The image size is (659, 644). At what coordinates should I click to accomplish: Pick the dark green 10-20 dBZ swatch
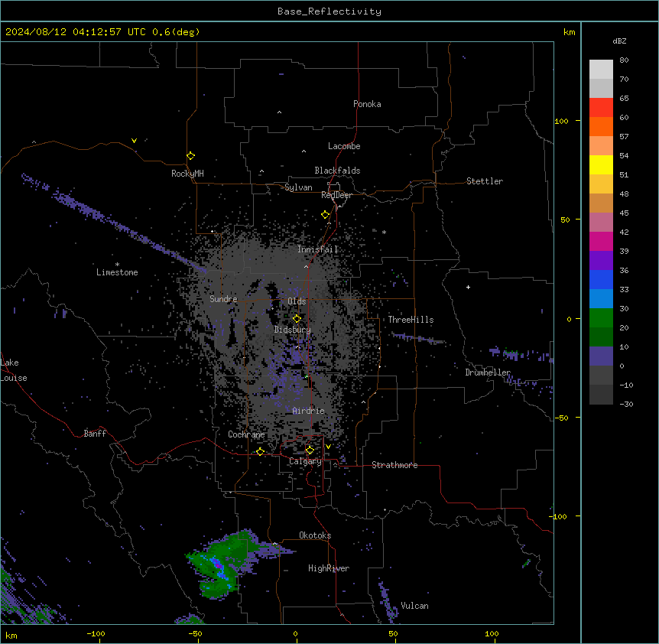point(601,337)
